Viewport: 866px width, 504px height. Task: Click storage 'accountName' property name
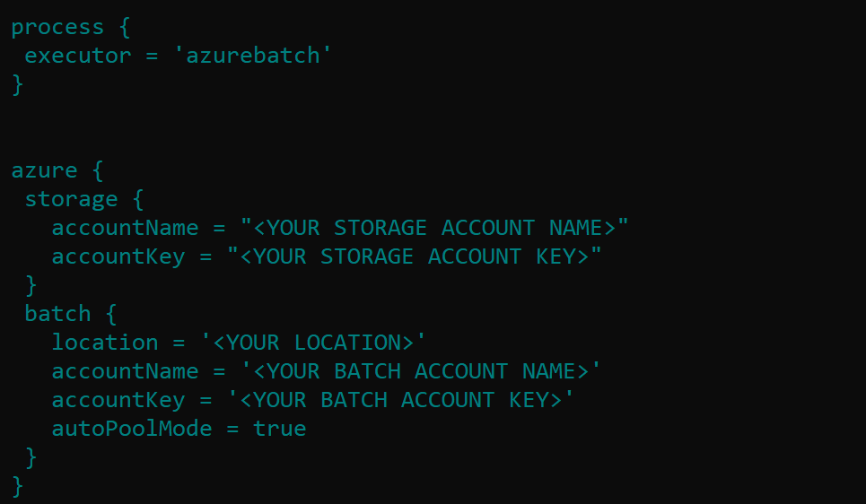[x=125, y=228]
